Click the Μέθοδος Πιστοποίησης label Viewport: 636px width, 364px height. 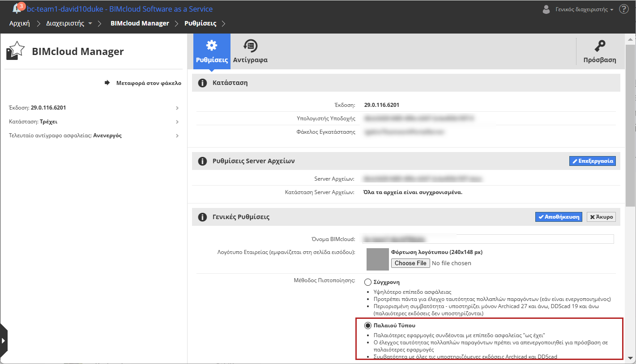(x=324, y=281)
